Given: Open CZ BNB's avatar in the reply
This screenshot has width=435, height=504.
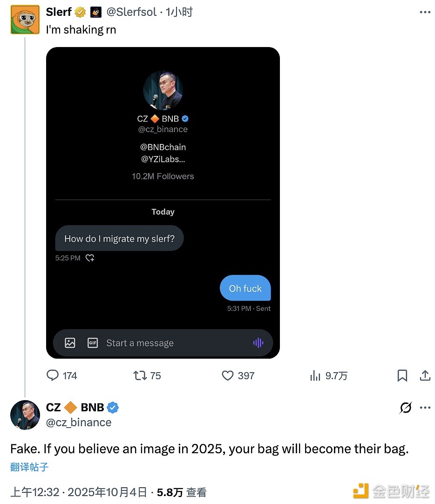Looking at the screenshot, I should [25, 415].
